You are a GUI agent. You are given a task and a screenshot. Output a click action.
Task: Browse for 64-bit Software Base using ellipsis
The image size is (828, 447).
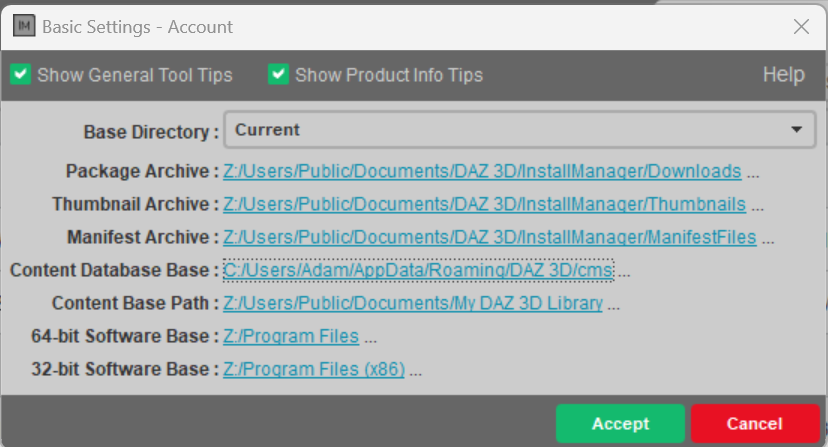click(x=370, y=336)
